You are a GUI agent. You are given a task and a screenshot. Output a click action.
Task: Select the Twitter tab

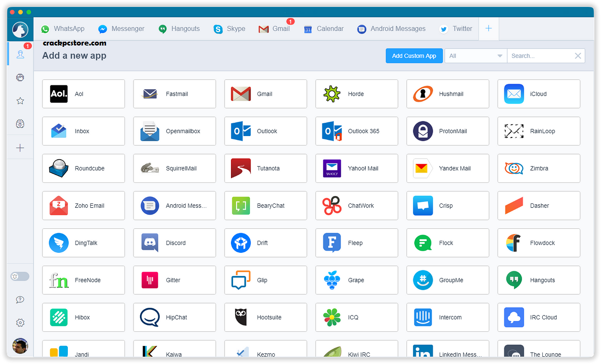(x=456, y=29)
